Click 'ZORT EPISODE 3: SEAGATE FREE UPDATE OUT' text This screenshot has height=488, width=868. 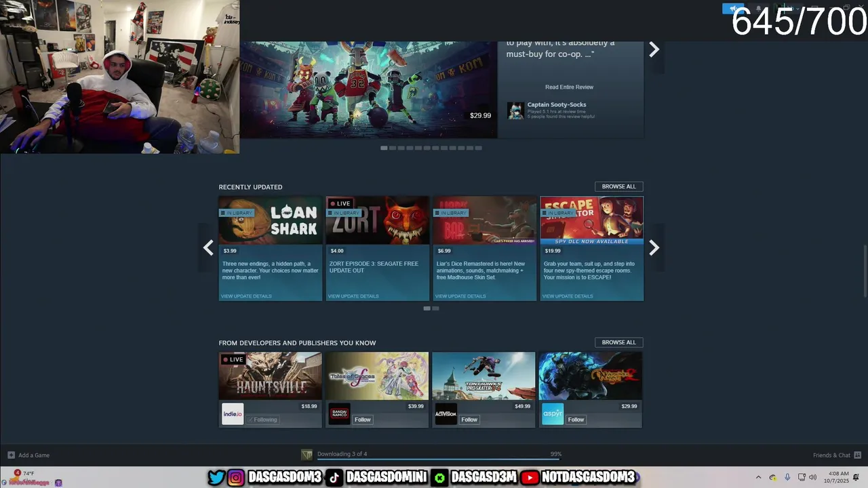(374, 267)
